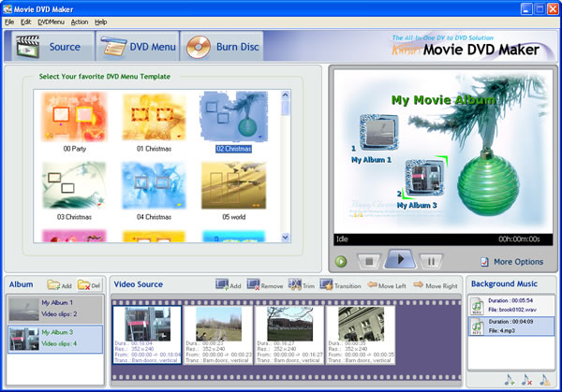
Task: Click the green round preview button
Action: pos(341,261)
